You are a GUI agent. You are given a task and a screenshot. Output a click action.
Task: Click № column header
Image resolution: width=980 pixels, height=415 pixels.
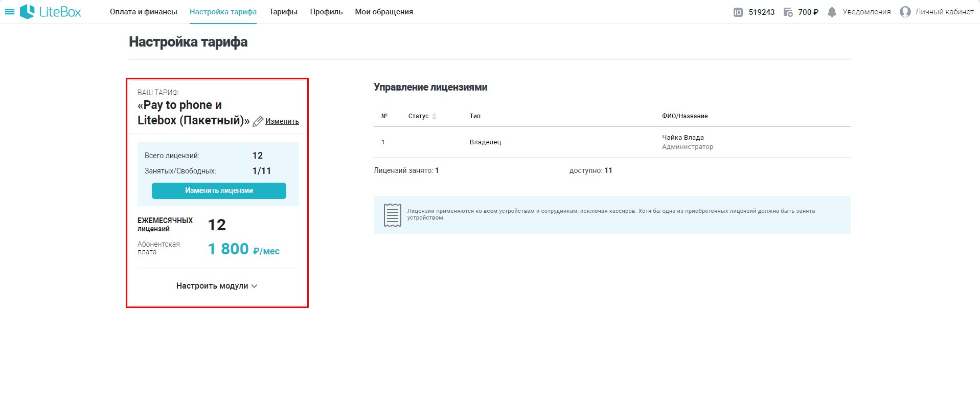(384, 116)
